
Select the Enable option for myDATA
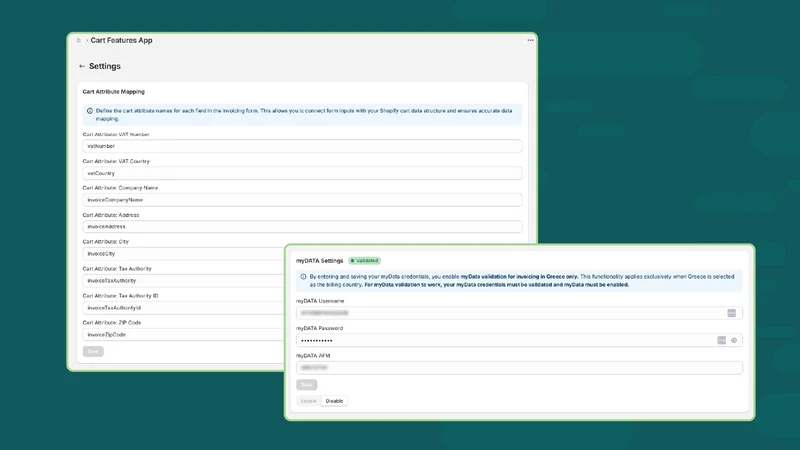pos(309,401)
